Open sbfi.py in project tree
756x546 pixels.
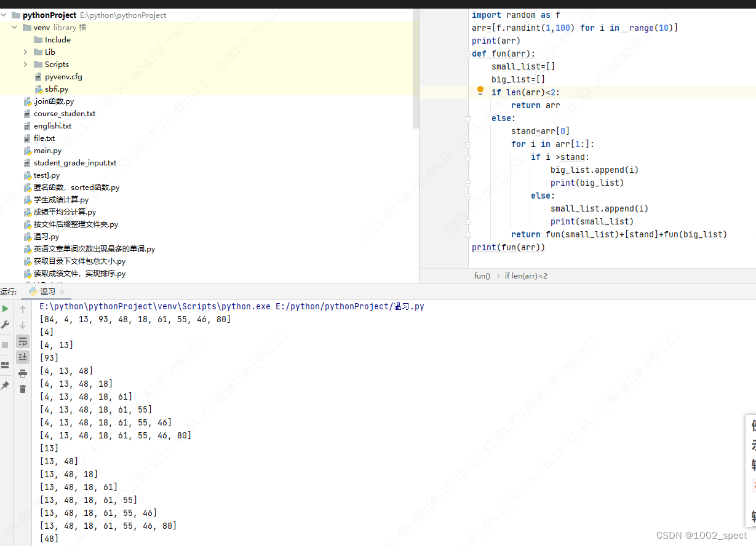pos(57,89)
